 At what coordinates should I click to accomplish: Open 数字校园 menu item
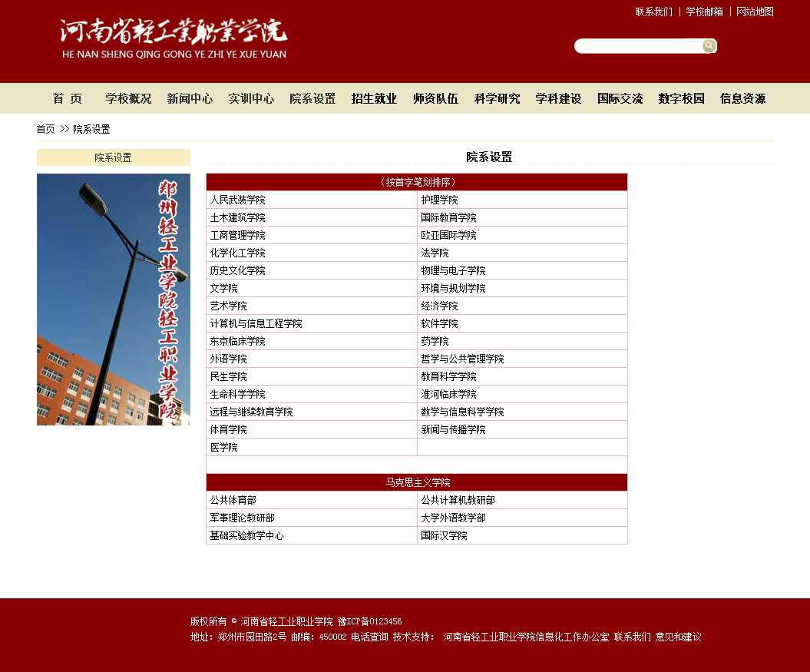(x=681, y=98)
